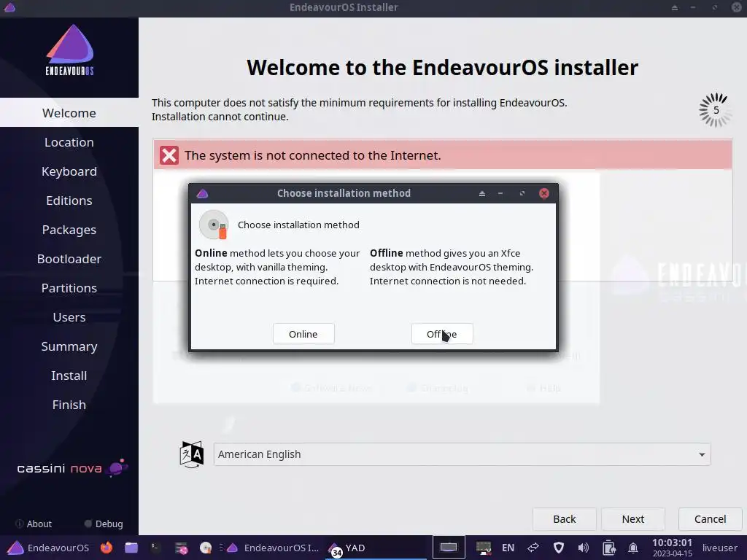Click the EndeavourOS logo in the sidebar
Image resolution: width=747 pixels, height=560 pixels.
pos(69,50)
